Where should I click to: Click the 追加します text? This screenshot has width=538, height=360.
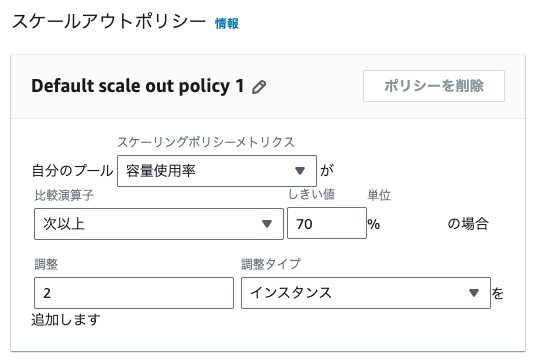[66, 320]
